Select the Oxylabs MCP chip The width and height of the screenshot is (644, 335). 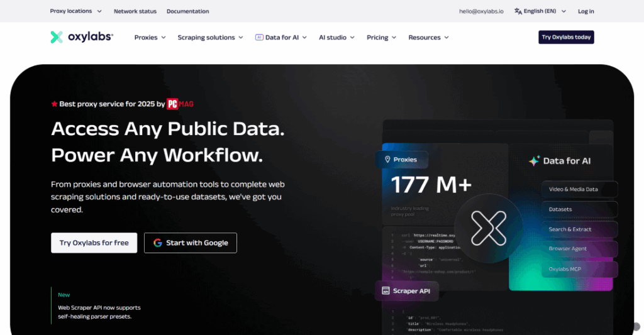click(x=579, y=269)
